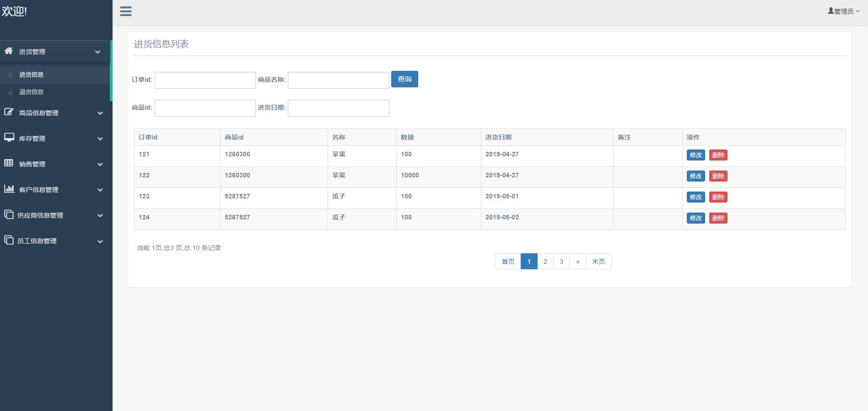Click 修改 for order 121
This screenshot has width=868, height=411.
[695, 155]
